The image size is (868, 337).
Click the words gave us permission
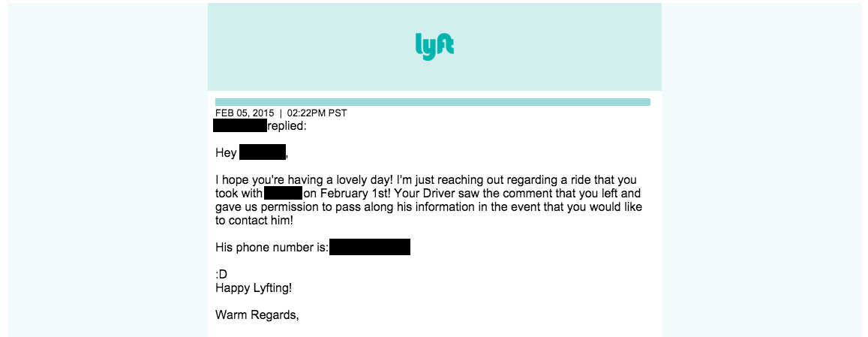pos(262,207)
